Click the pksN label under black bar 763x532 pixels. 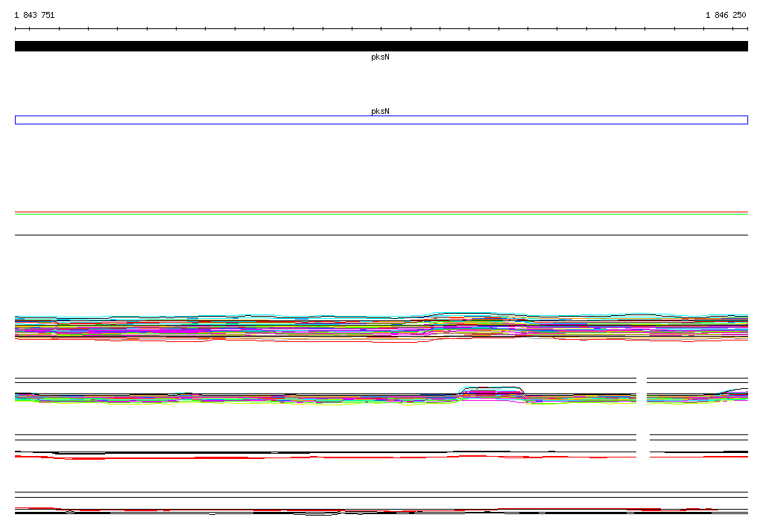tap(380, 57)
